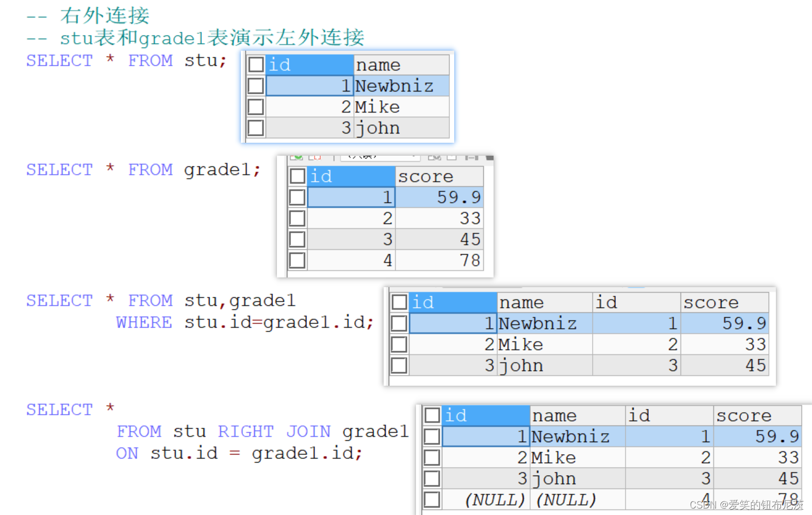Select the '59.9' cell in the grade1 table
This screenshot has height=515, width=812.
tap(439, 197)
